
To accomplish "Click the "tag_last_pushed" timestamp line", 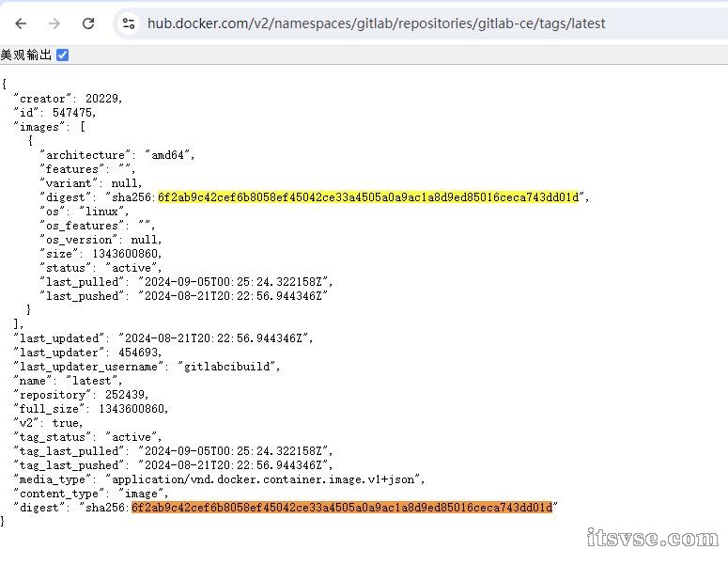I will pyautogui.click(x=173, y=465).
